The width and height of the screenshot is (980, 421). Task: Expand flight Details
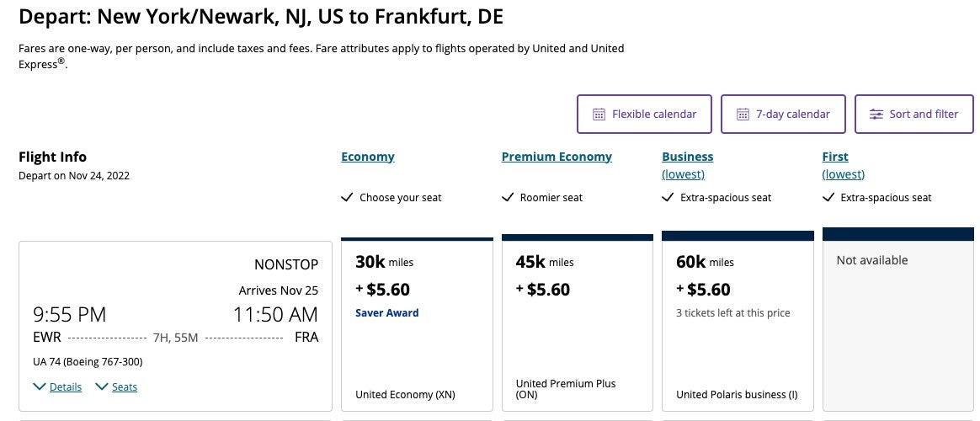65,387
